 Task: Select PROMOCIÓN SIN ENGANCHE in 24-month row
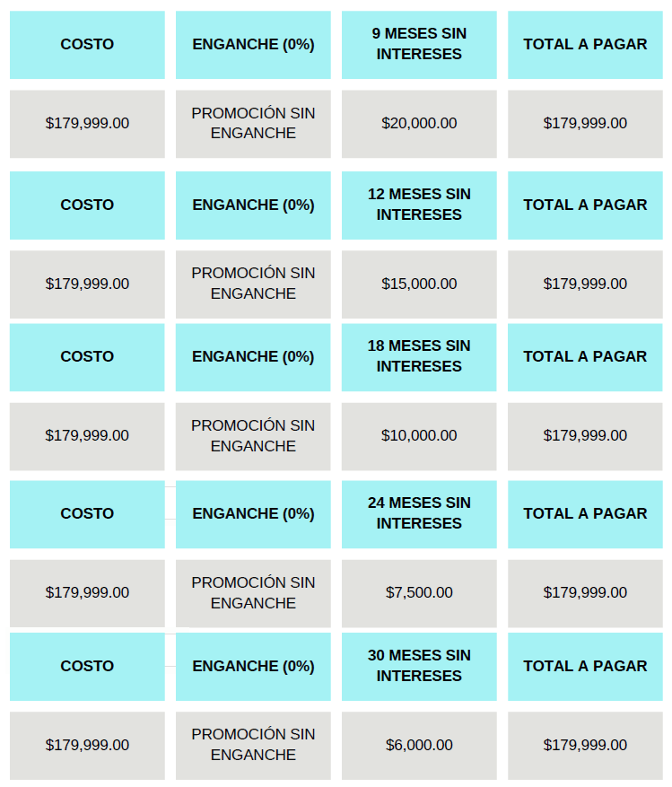pyautogui.click(x=253, y=593)
